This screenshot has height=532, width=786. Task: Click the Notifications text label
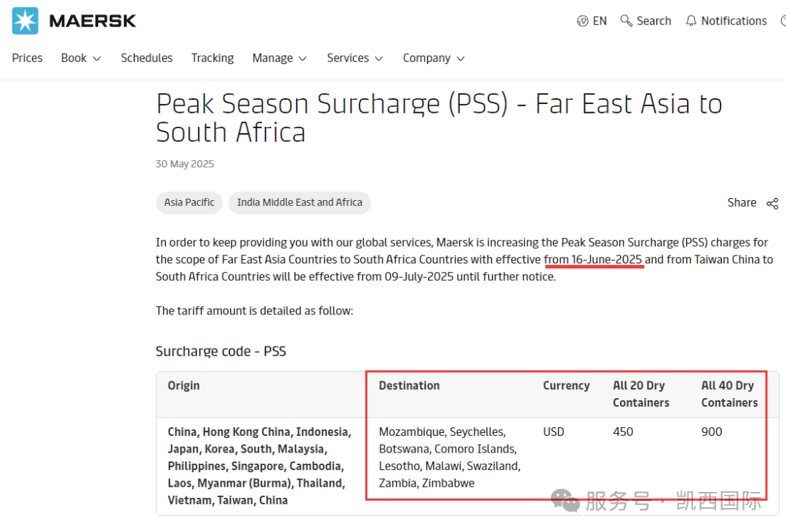tap(734, 21)
